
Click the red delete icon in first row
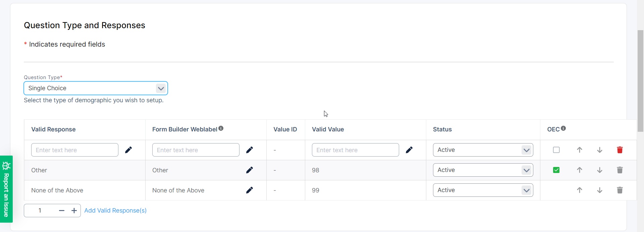coord(620,150)
